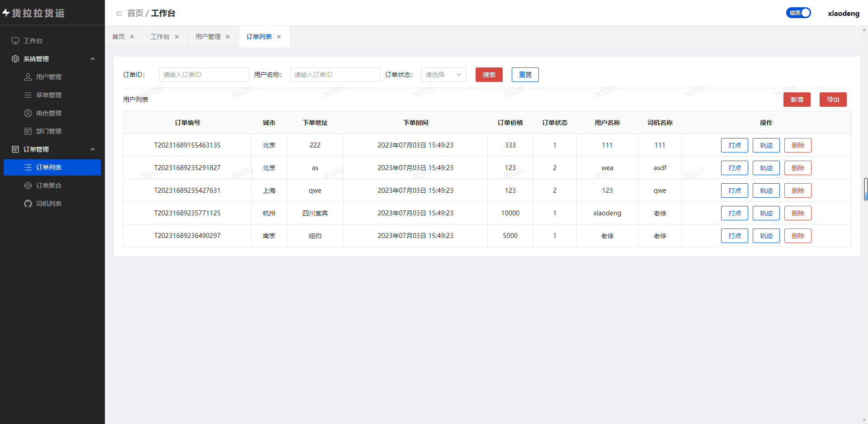Click the list icon for 菜单管理
Image resolution: width=868 pixels, height=424 pixels.
pyautogui.click(x=28, y=95)
